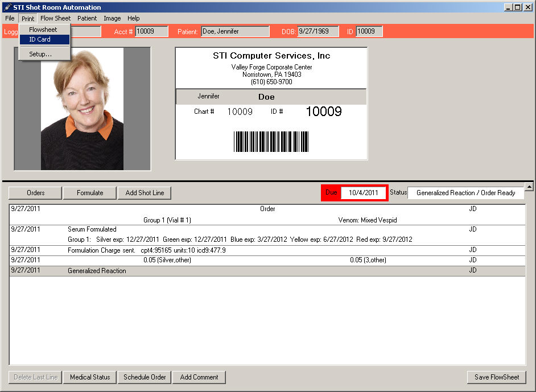Screen dimensions: 536x392
Task: Click the Formulate button
Action: (x=90, y=193)
